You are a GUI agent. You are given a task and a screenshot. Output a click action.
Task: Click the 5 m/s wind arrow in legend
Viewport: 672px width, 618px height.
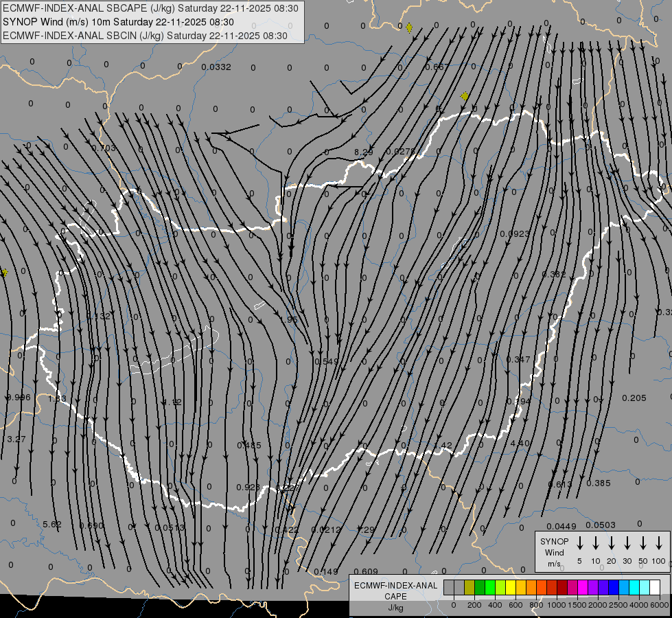tap(580, 543)
